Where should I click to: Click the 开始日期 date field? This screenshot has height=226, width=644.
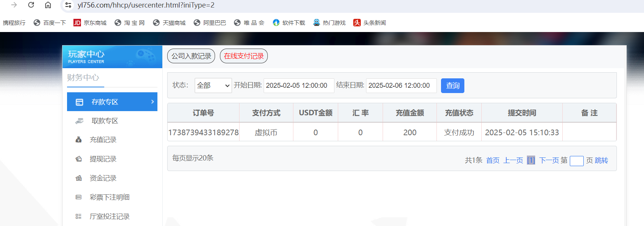299,86
